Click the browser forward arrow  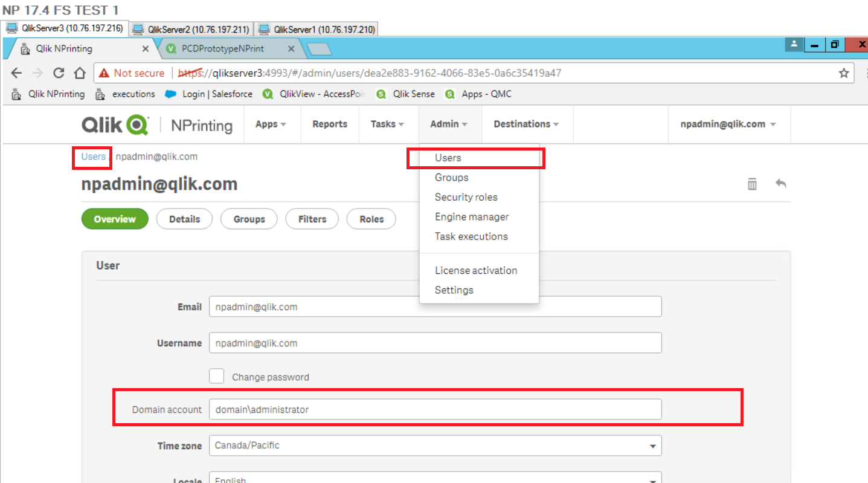pos(37,73)
